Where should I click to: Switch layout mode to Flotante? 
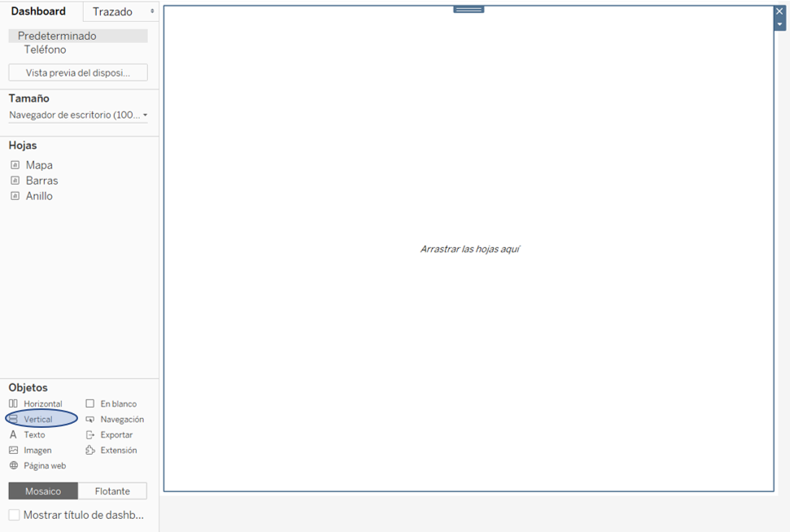click(x=112, y=491)
